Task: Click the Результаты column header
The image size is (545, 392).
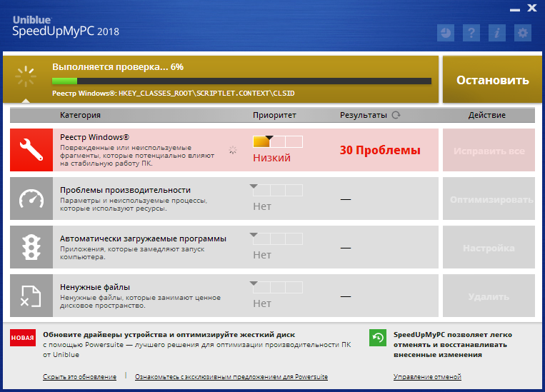Action: pos(364,115)
